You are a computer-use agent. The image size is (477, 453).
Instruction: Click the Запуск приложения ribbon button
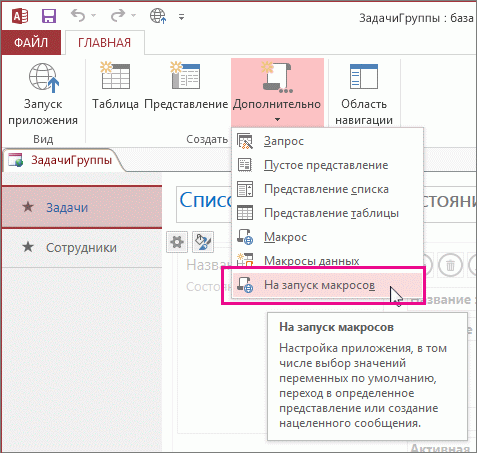point(43,94)
